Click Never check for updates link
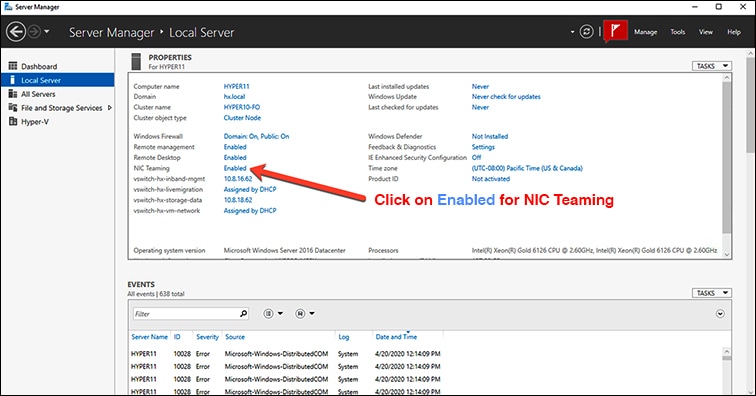The width and height of the screenshot is (756, 396). tap(506, 96)
